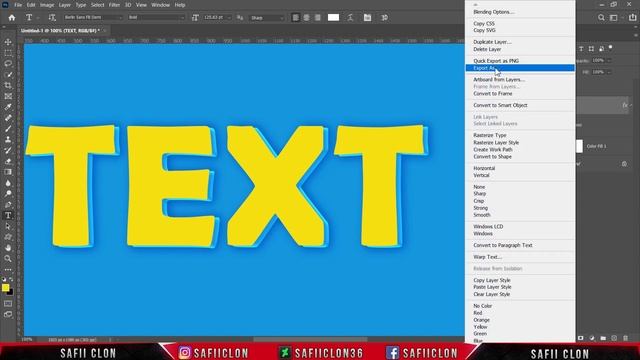Select the Dodge tool
The height and width of the screenshot is (360, 640).
[8, 193]
